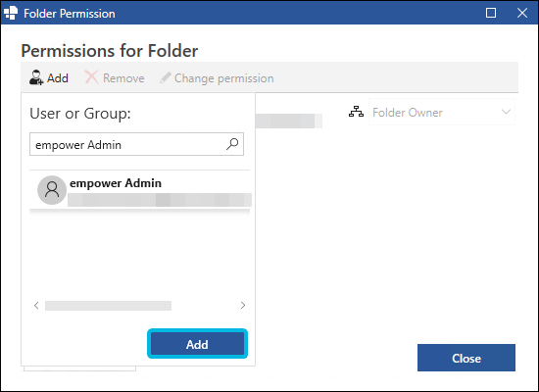Click the hierarchy icon beside Folder Owner

pos(356,112)
